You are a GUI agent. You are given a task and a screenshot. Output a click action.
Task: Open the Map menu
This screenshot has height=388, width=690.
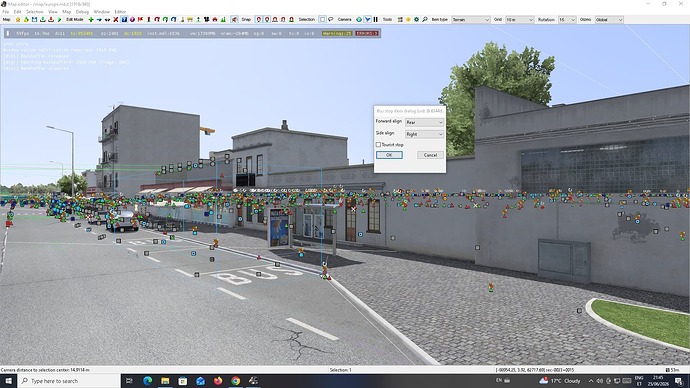(x=66, y=12)
